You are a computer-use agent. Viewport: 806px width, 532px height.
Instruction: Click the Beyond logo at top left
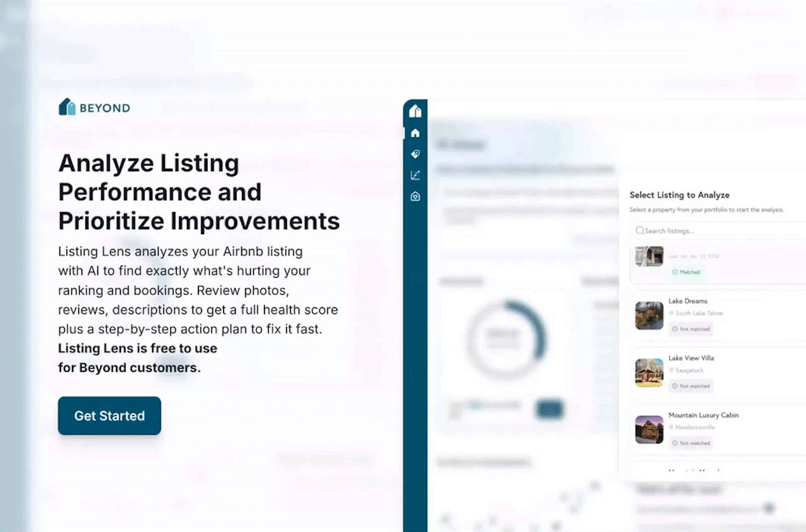pos(95,107)
